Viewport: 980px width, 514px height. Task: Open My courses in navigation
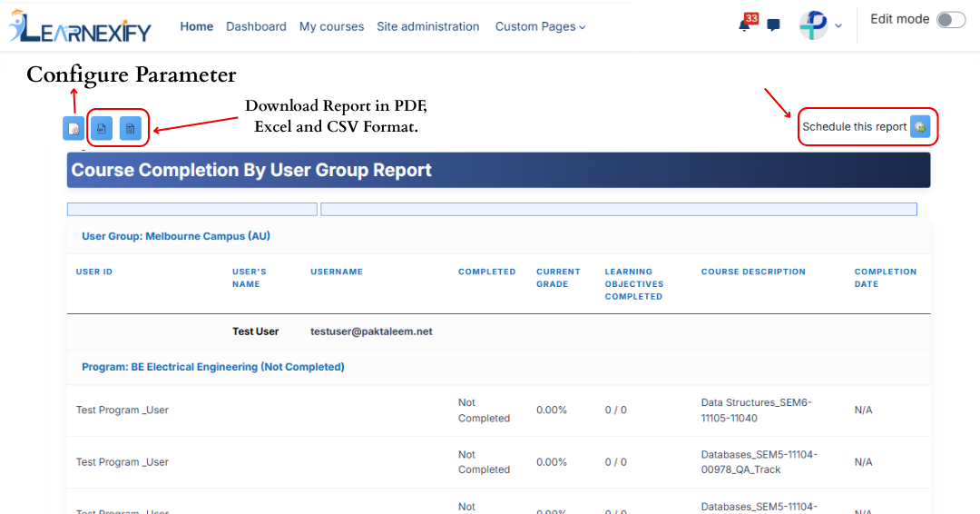pos(331,27)
